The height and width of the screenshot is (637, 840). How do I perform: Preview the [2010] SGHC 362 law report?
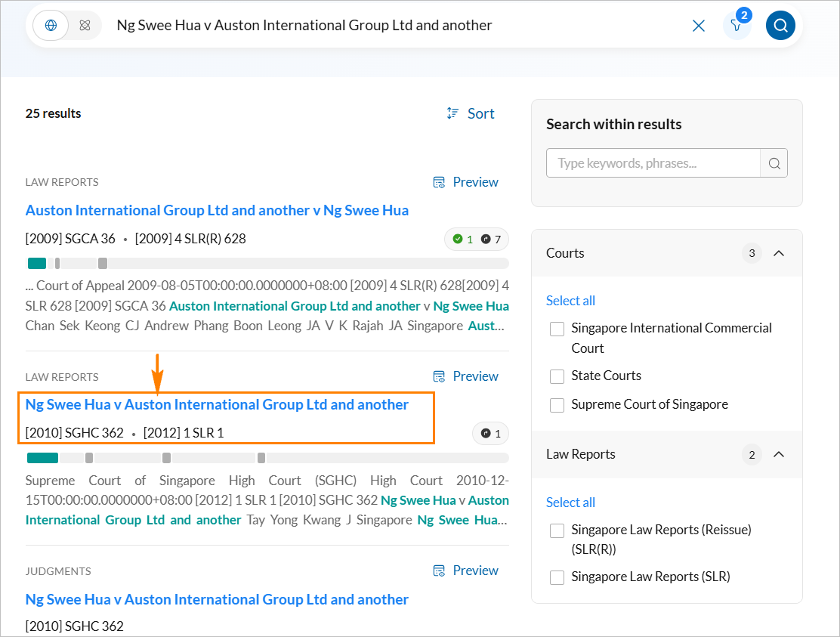point(465,376)
